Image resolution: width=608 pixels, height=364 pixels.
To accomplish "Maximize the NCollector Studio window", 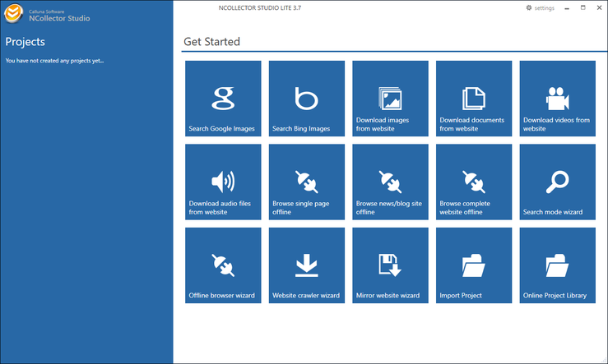I will tap(582, 7).
